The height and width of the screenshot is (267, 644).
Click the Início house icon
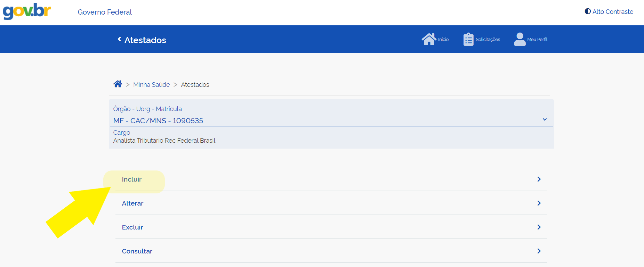point(429,39)
